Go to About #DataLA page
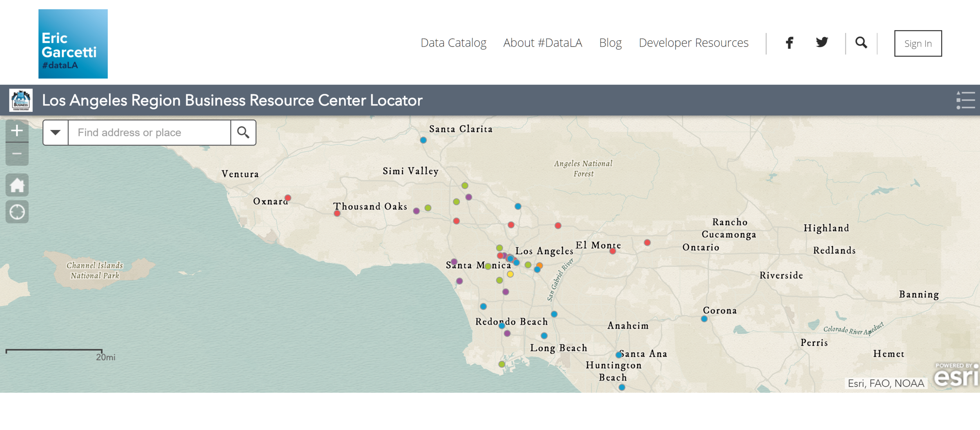Viewport: 980px width, 430px height. (x=543, y=43)
